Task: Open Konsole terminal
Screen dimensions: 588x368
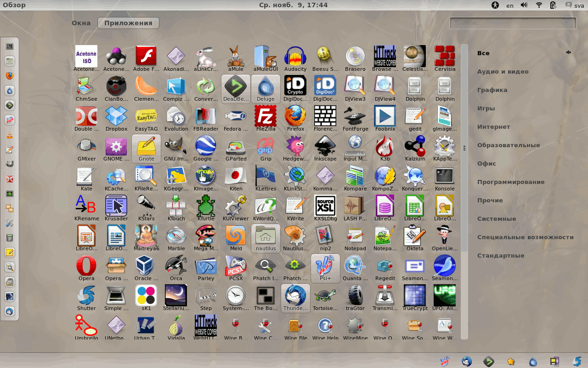Action: [x=445, y=178]
